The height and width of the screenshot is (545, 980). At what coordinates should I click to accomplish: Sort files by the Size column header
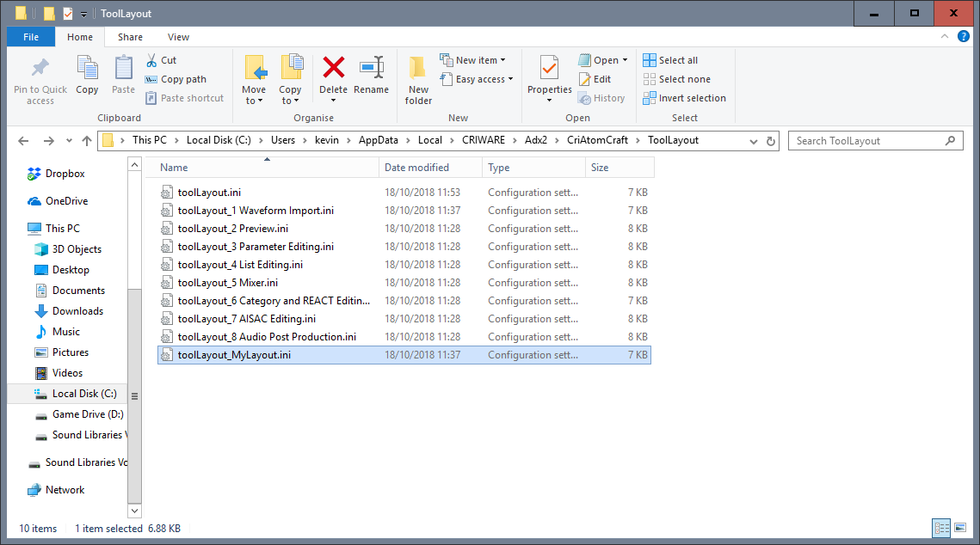tap(619, 168)
